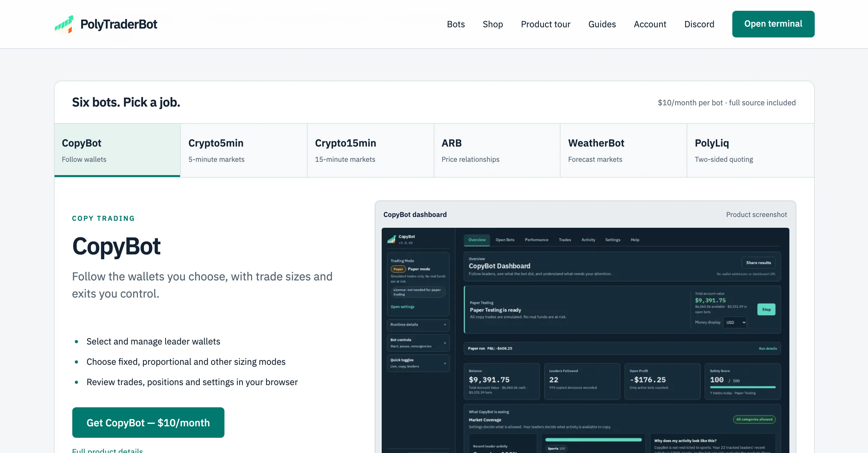The width and height of the screenshot is (868, 453).
Task: Open the Bots nav menu item
Action: 456,24
